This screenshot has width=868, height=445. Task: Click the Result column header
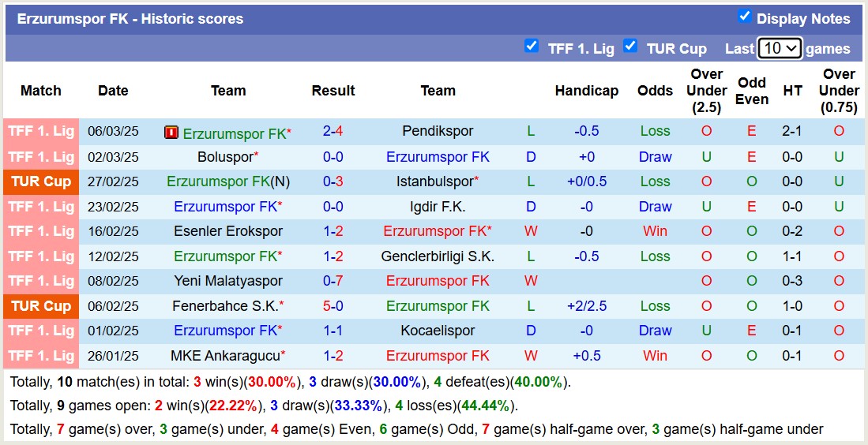pos(333,91)
